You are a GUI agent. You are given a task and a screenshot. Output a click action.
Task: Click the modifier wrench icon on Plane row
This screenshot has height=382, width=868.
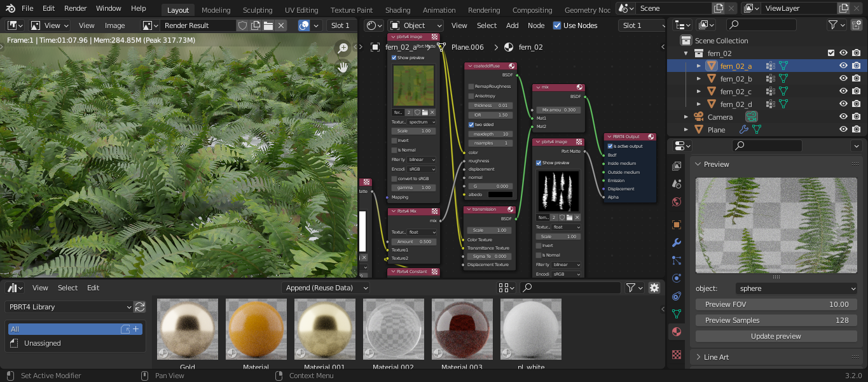[x=743, y=130]
